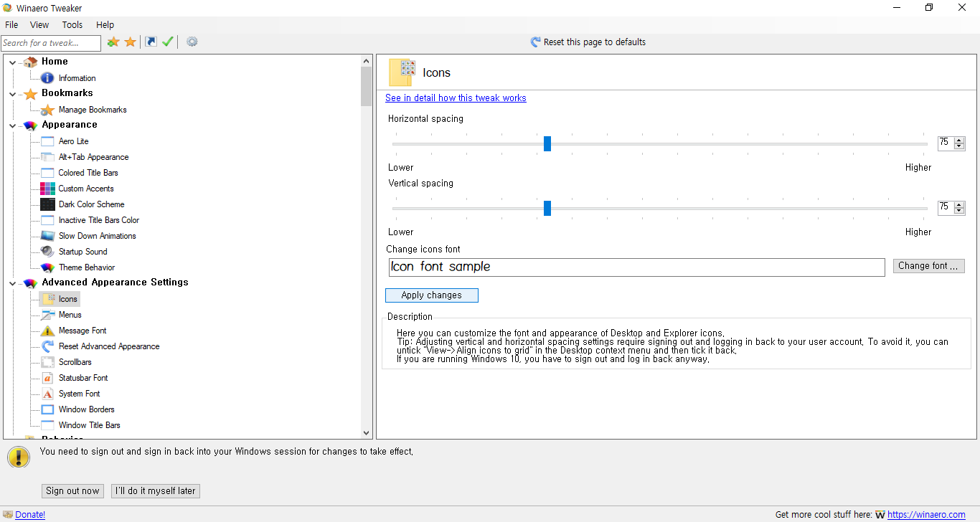Click the Reset Advanced Appearance arrow icon

[x=47, y=346]
